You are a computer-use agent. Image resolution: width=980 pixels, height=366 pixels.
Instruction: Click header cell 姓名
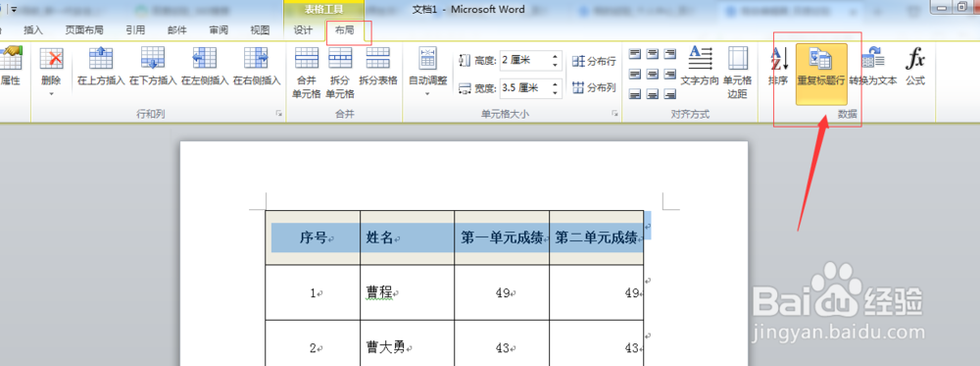408,237
